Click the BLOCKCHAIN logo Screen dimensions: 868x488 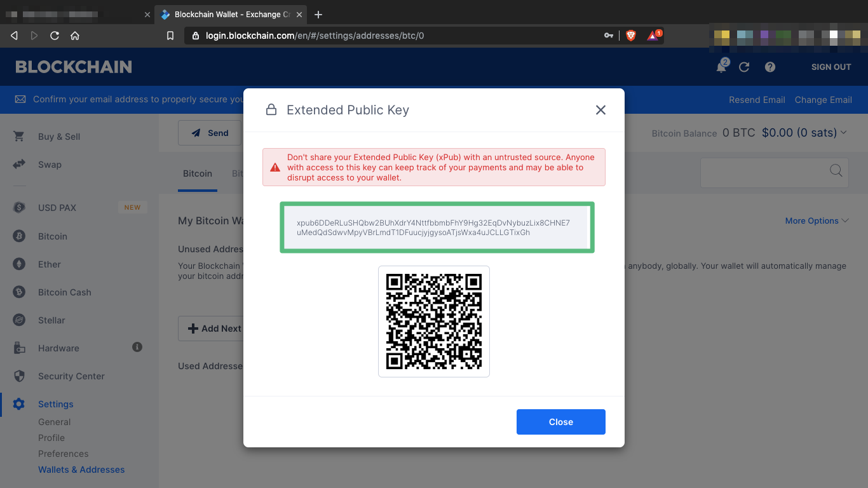[x=74, y=67]
